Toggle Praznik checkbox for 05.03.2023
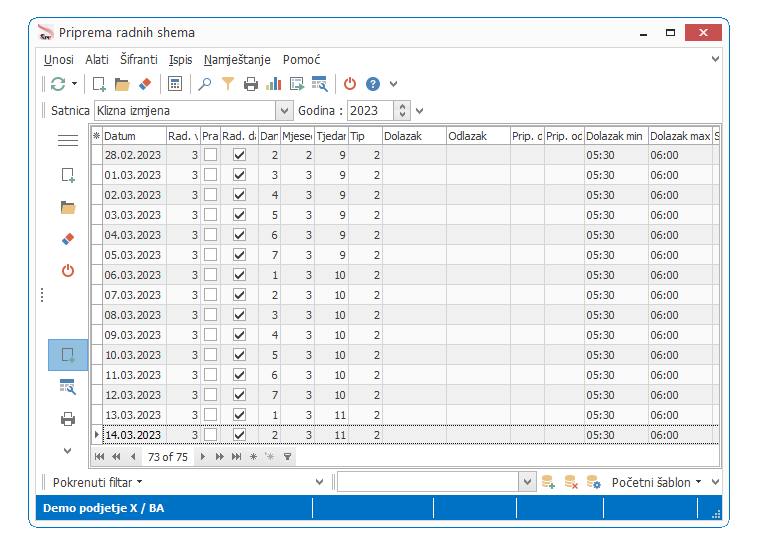 pyautogui.click(x=210, y=255)
